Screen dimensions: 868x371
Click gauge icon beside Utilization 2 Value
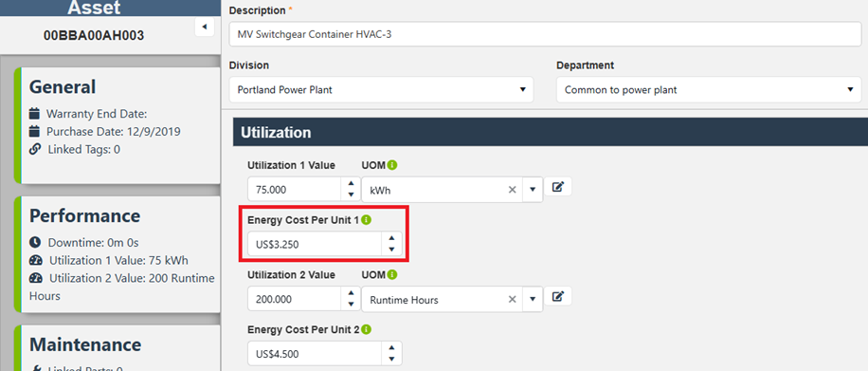(x=35, y=278)
